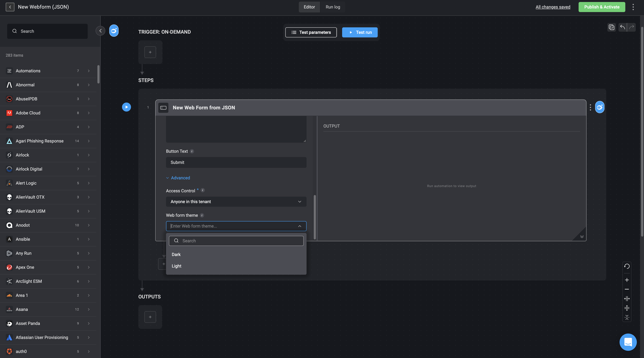The width and height of the screenshot is (644, 358).
Task: Open the chat support bubble
Action: (628, 342)
